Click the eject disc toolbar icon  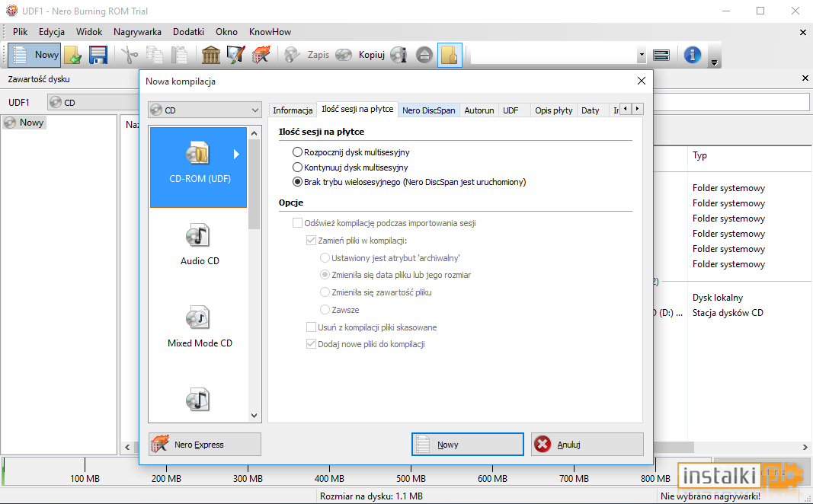[x=424, y=55]
